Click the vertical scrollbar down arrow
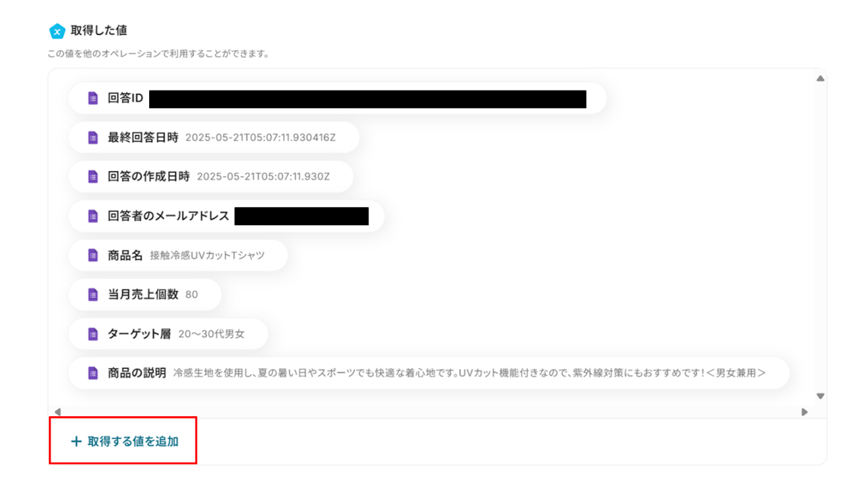 point(820,396)
